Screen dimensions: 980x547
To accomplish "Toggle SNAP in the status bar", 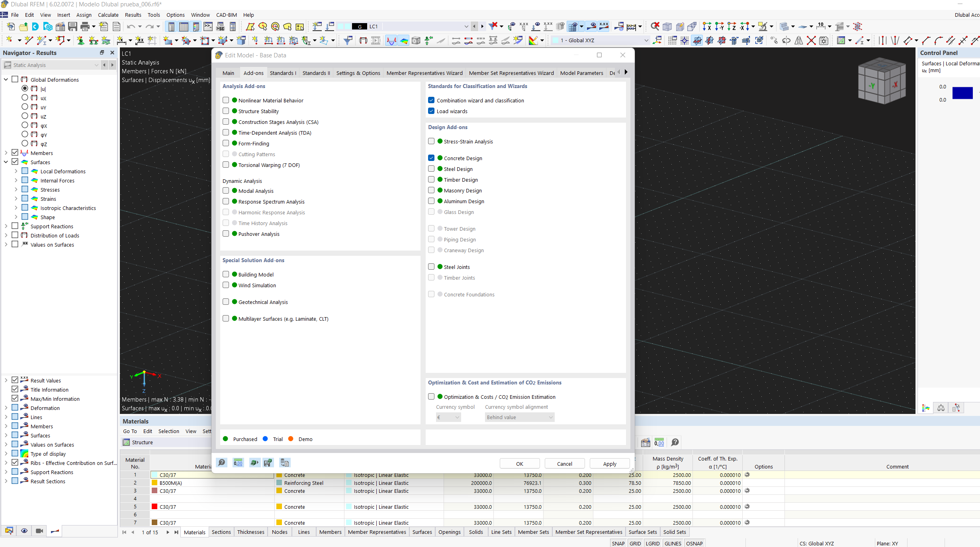I will pyautogui.click(x=618, y=543).
